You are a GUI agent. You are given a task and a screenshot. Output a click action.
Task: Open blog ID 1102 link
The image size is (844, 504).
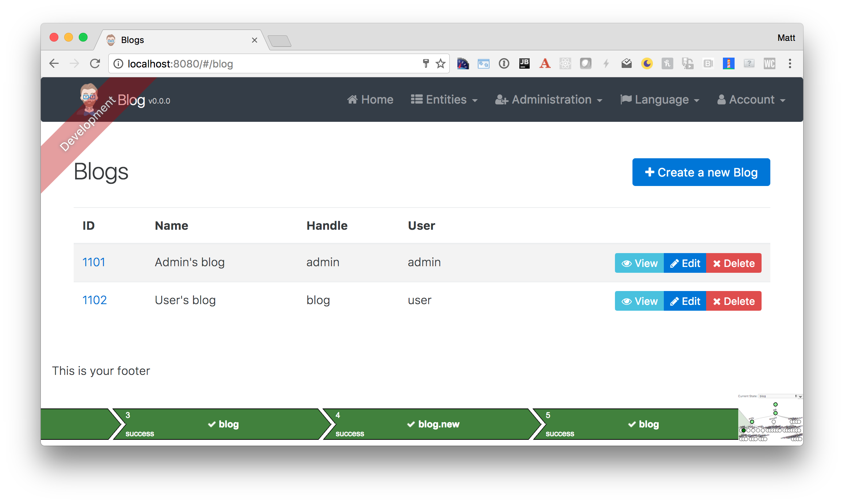point(94,300)
